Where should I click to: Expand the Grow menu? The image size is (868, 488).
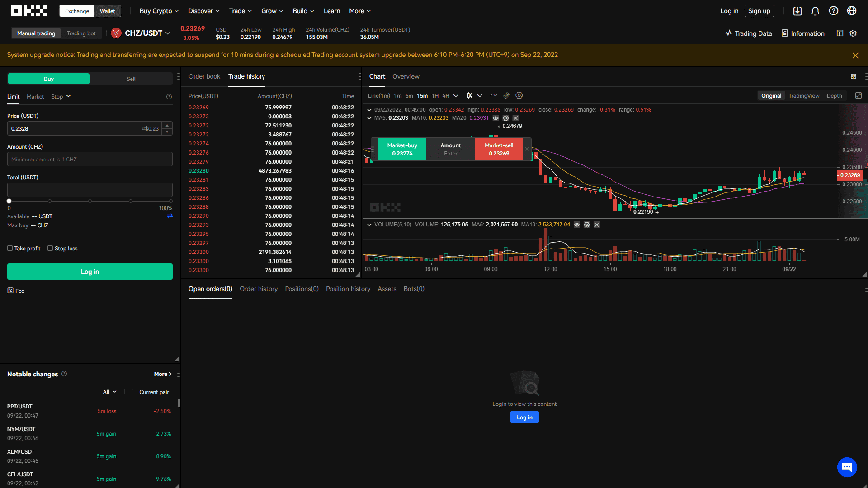272,11
